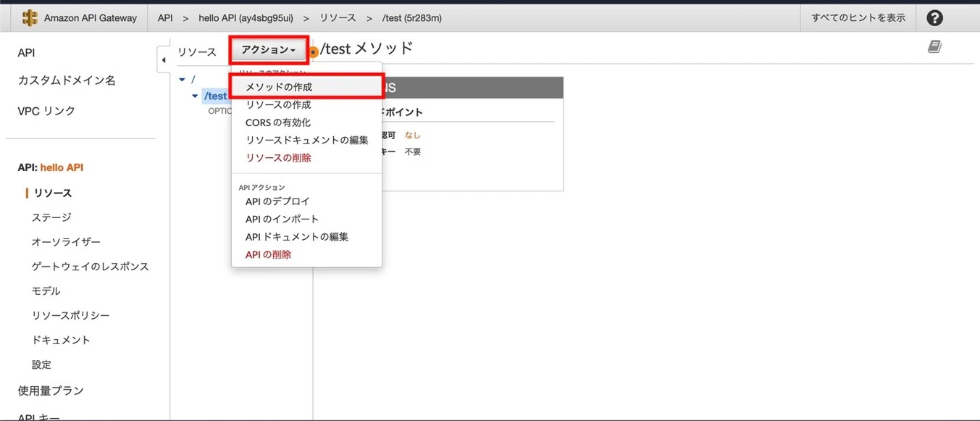This screenshot has height=421, width=980.
Task: Select リソース under hello API
Action: (53, 193)
